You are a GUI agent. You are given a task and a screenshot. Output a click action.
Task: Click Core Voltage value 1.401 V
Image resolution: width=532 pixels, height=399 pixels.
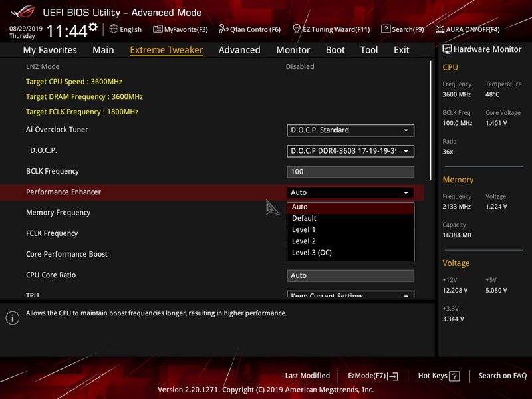496,123
